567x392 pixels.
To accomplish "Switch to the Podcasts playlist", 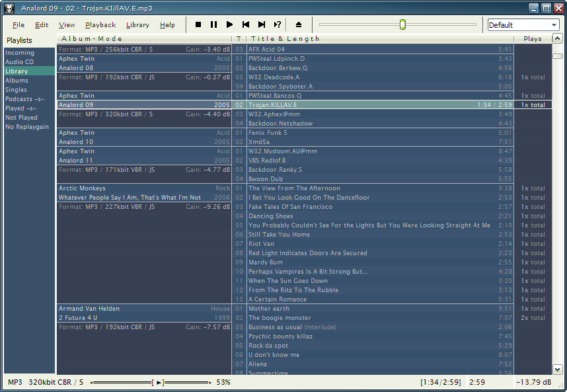I will pyautogui.click(x=25, y=99).
